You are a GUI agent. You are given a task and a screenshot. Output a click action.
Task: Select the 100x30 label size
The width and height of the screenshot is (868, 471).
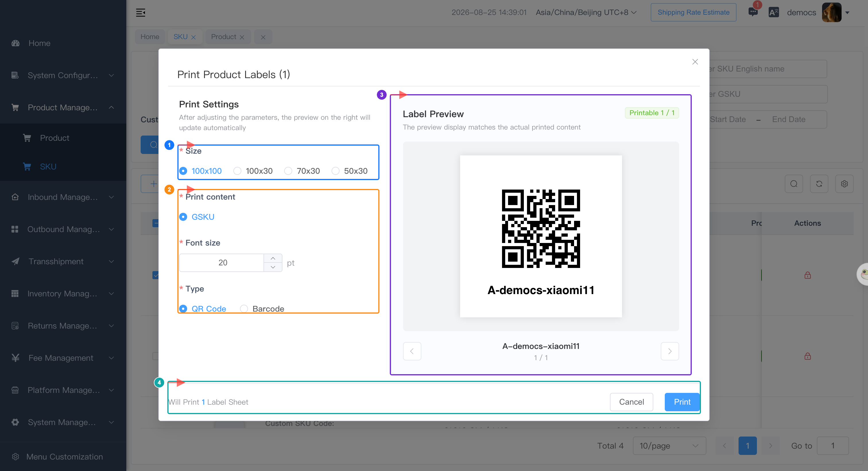(253, 171)
